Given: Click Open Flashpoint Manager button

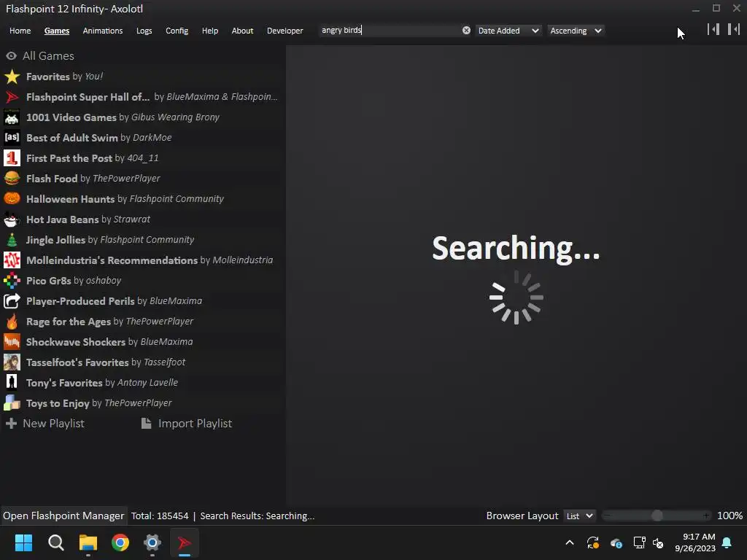Looking at the screenshot, I should pos(63,516).
